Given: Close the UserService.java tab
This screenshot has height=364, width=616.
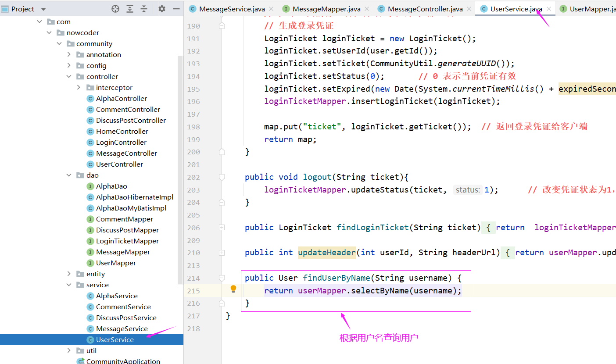Looking at the screenshot, I should [x=549, y=9].
